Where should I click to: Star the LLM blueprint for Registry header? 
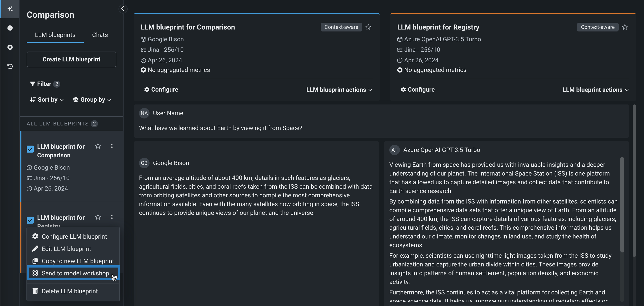pyautogui.click(x=625, y=27)
